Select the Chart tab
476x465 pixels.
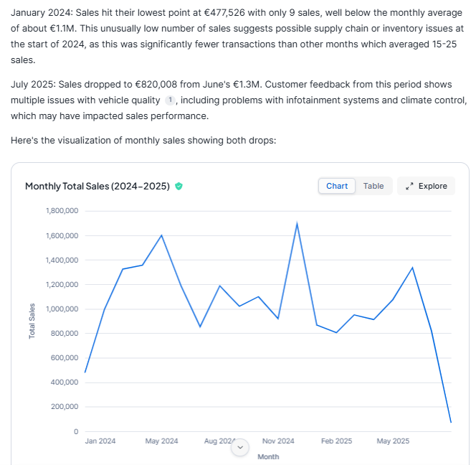pos(337,186)
